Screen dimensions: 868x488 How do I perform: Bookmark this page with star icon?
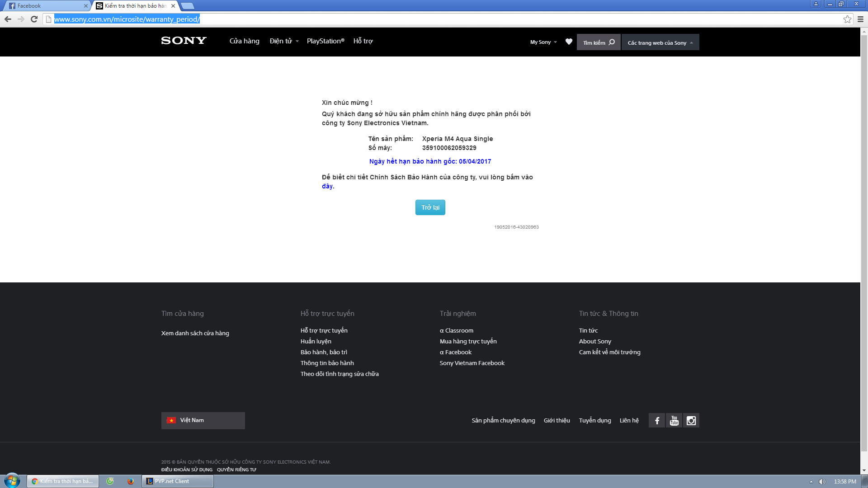click(847, 19)
